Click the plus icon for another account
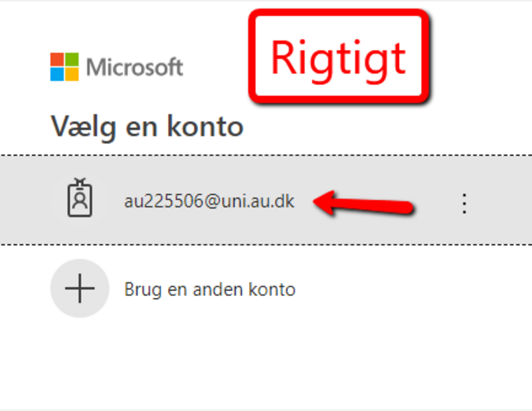532x411 pixels. [80, 288]
